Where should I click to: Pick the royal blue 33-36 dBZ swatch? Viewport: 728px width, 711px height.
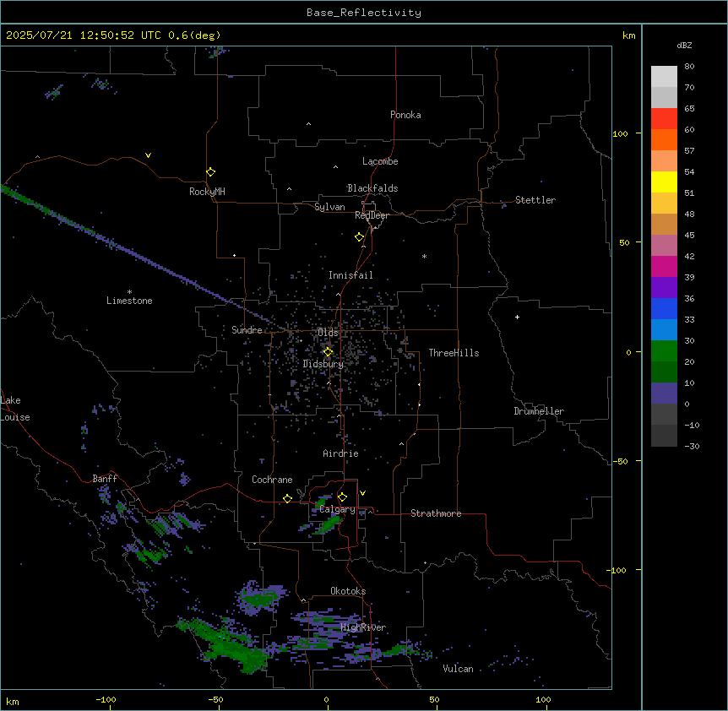pyautogui.click(x=664, y=308)
